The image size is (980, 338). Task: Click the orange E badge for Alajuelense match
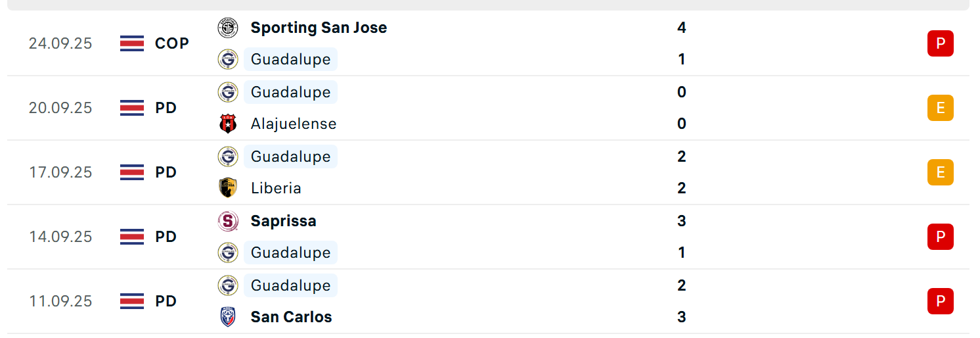tap(941, 108)
